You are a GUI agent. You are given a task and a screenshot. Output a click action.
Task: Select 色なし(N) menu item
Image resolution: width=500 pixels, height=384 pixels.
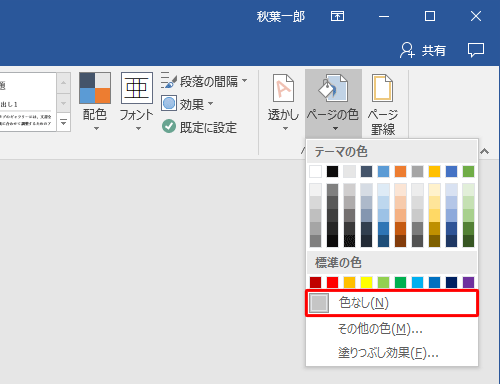click(392, 303)
